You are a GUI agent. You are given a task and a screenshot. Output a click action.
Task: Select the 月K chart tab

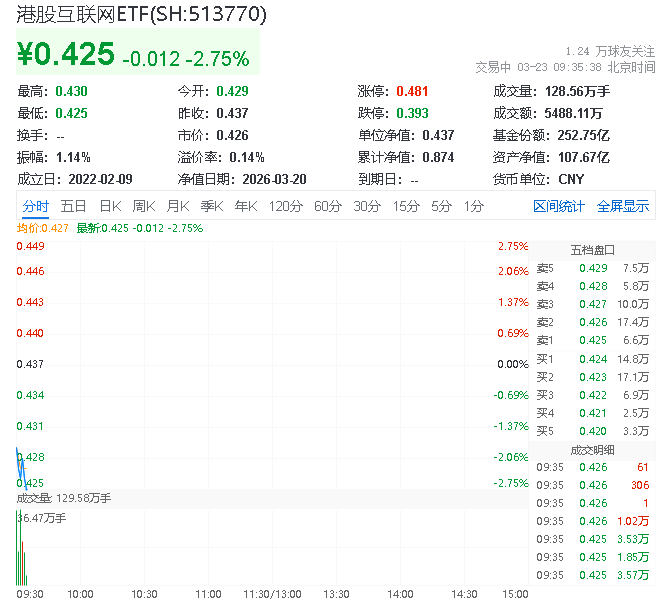[x=178, y=206]
